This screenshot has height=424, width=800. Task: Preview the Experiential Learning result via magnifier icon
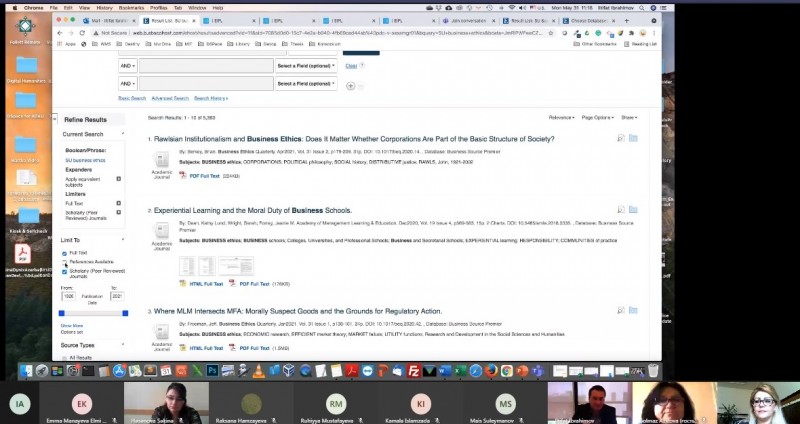[621, 210]
